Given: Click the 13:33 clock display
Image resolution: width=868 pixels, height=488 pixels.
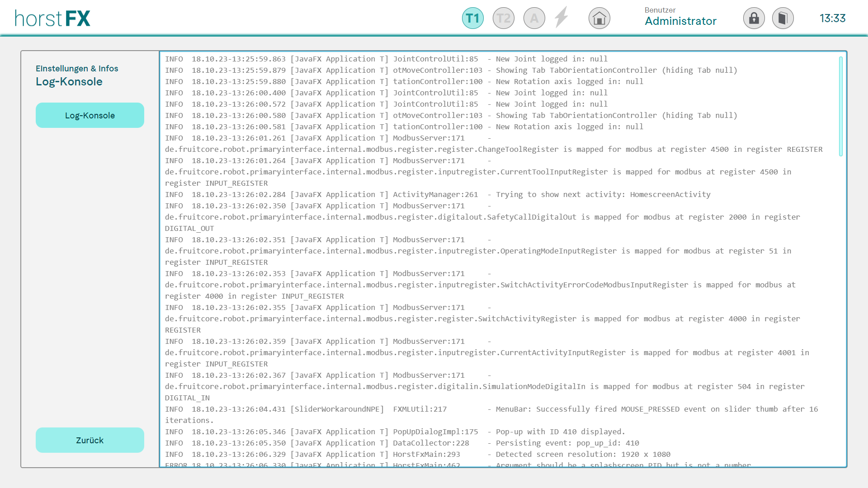Looking at the screenshot, I should 832,19.
